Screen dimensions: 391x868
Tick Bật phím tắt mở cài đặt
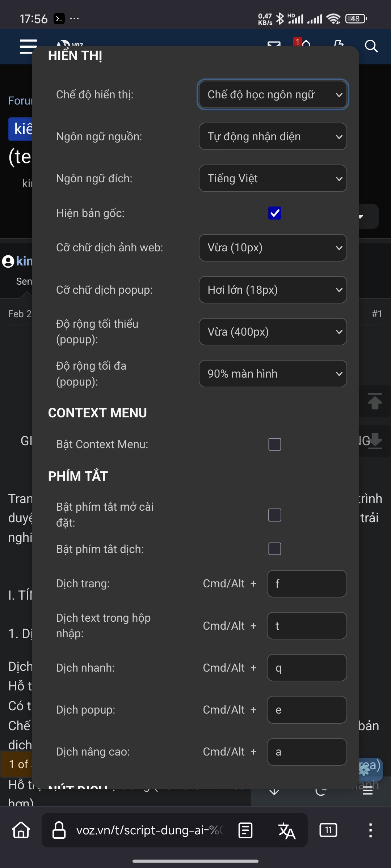coord(275,515)
